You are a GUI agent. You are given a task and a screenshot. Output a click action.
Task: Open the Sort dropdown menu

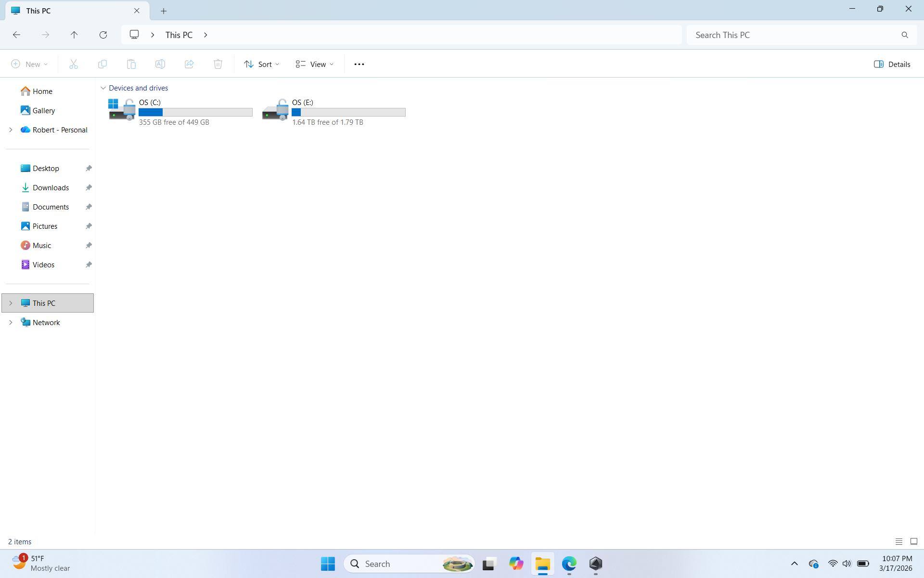pyautogui.click(x=261, y=64)
